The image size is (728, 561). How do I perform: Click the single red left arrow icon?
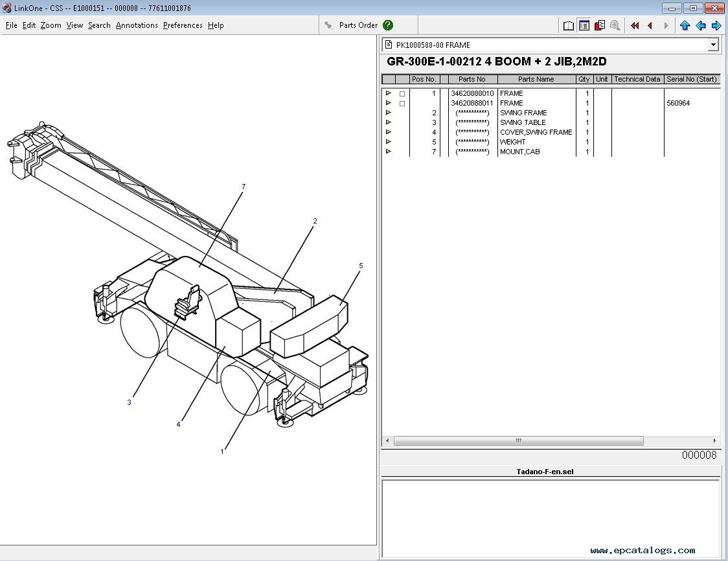650,25
